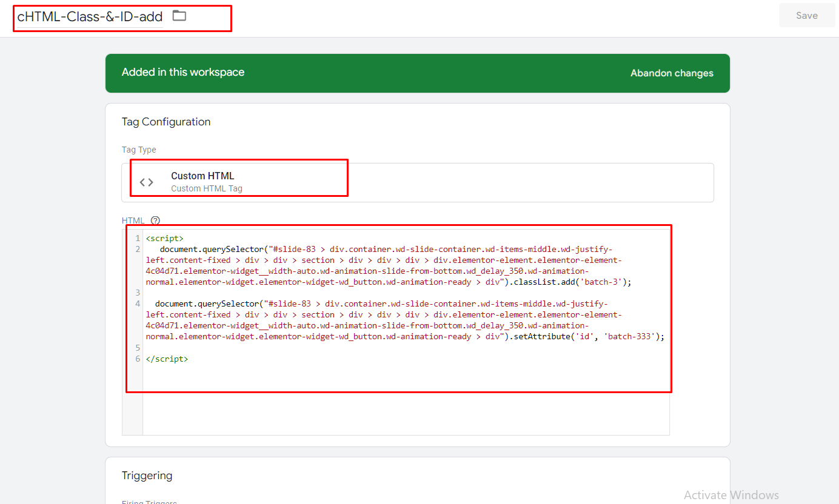Click line number 2 in editor gutter
839x504 pixels.
click(138, 249)
